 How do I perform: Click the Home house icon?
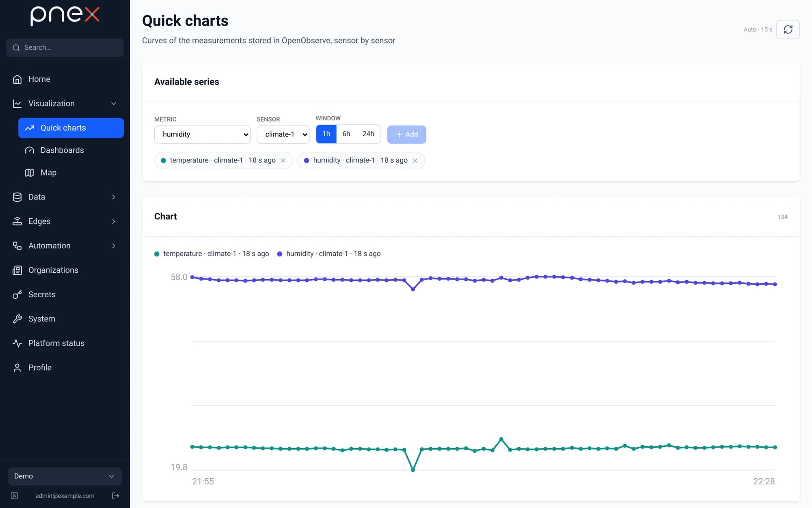[17, 79]
